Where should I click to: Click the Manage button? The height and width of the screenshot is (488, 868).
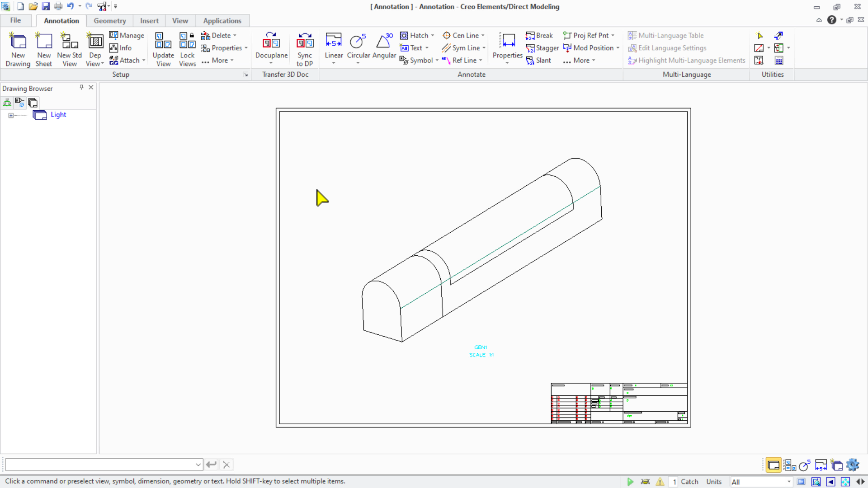127,35
